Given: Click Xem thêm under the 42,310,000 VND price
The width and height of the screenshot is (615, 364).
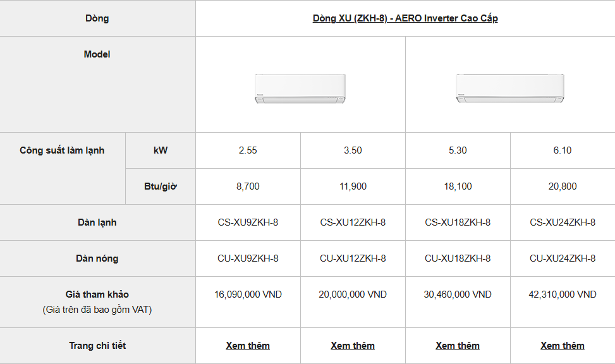Looking at the screenshot, I should pos(563,346).
